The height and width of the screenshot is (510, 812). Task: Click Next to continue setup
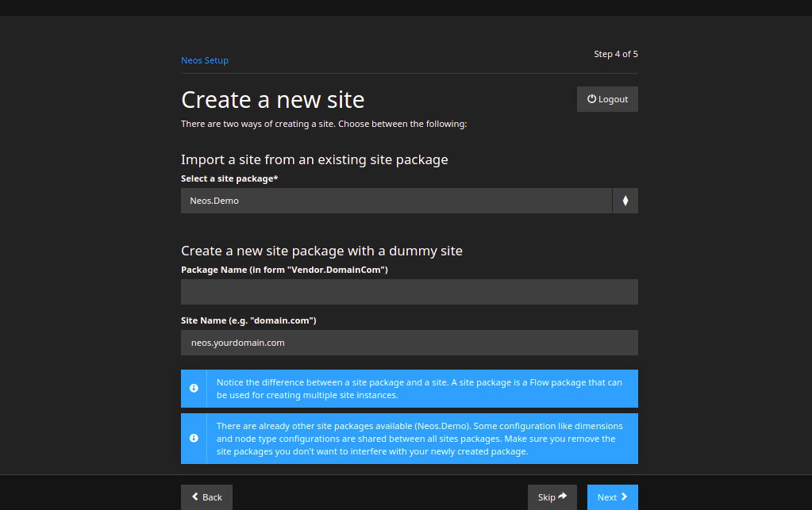coord(612,497)
